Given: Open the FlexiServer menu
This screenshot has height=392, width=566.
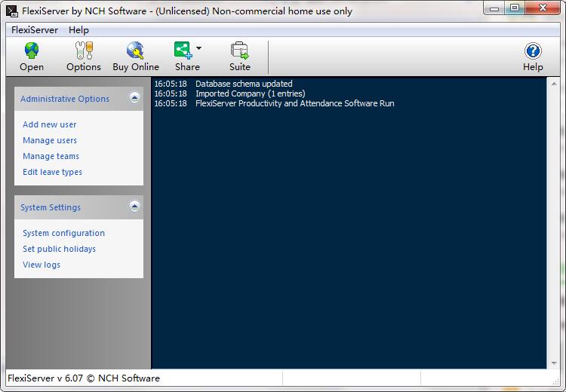Looking at the screenshot, I should click(x=35, y=30).
